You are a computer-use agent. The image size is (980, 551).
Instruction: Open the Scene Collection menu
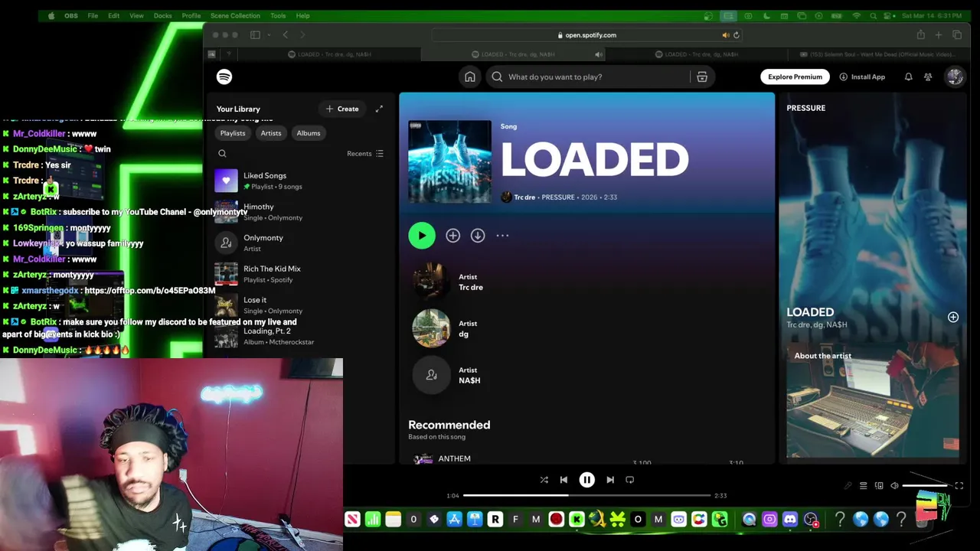pyautogui.click(x=235, y=15)
